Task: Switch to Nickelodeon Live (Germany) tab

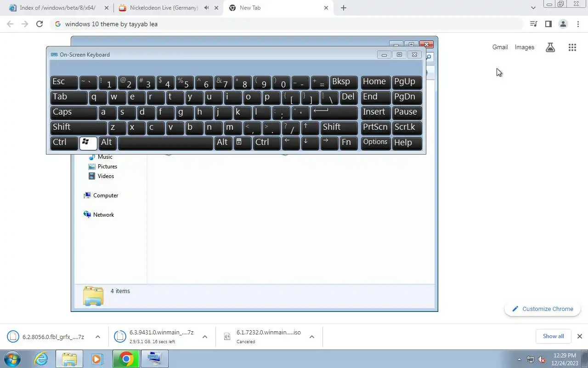Action: [168, 8]
